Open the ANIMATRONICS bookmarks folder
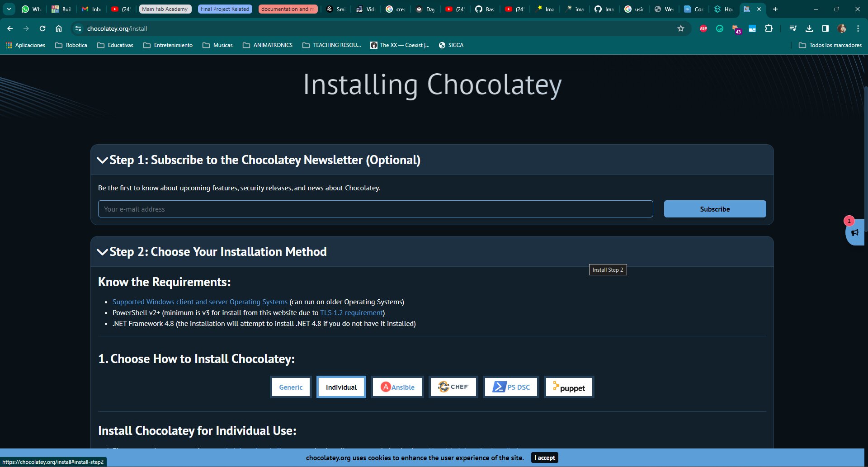 (268, 45)
